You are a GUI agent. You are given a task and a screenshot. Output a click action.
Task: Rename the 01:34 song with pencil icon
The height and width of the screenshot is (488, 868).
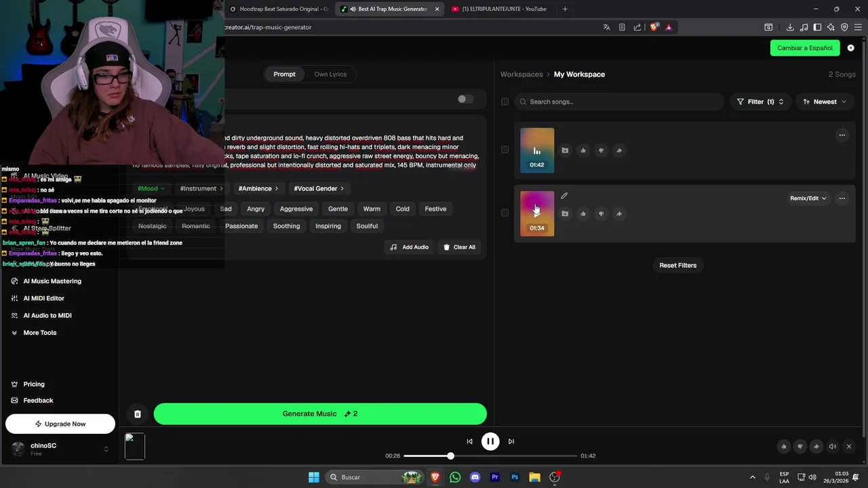point(564,196)
